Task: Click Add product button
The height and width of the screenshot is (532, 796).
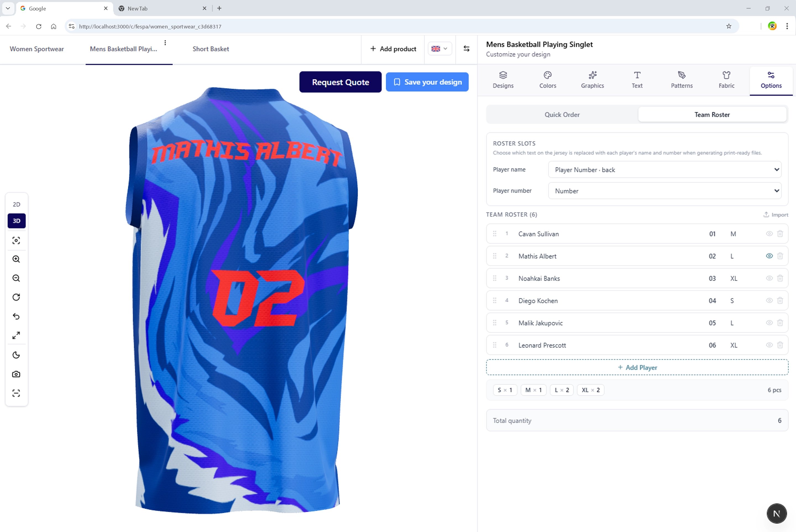Action: (x=393, y=49)
